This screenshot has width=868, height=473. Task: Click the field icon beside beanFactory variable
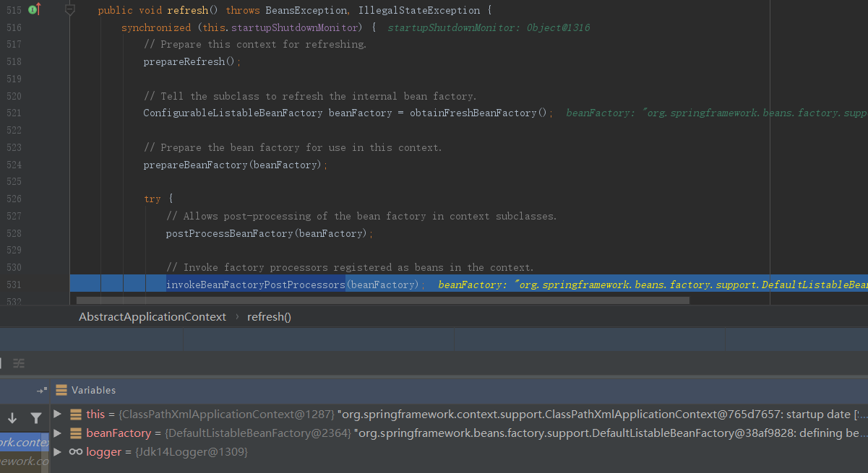coord(75,433)
